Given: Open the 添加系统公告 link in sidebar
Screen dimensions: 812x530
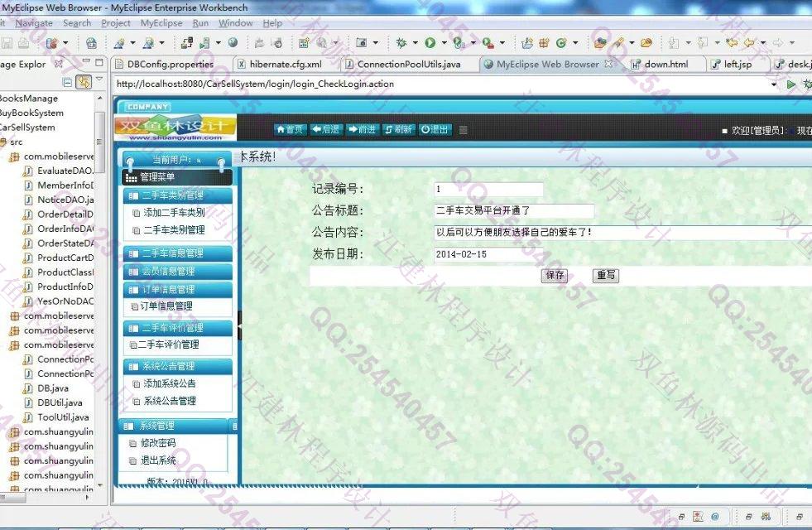Looking at the screenshot, I should (x=170, y=384).
